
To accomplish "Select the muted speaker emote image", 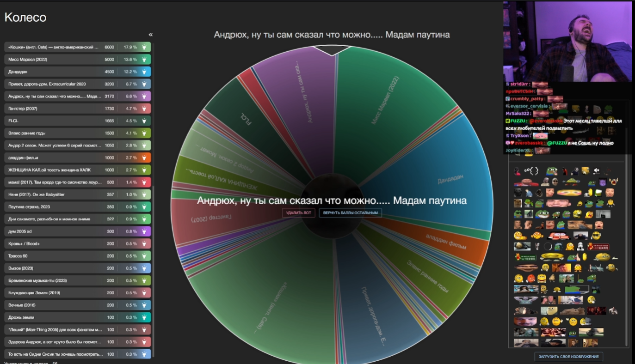I will click(x=597, y=171).
